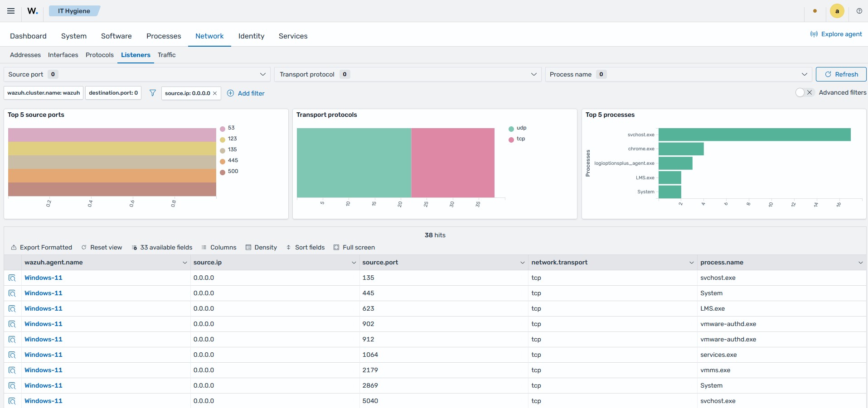
Task: Switch to the Traffic sub-tab
Action: (x=166, y=55)
